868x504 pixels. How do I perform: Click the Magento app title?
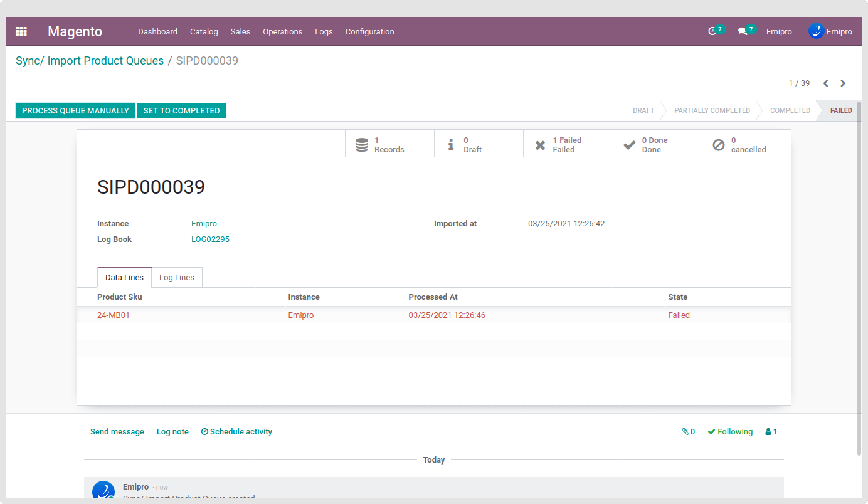tap(75, 31)
